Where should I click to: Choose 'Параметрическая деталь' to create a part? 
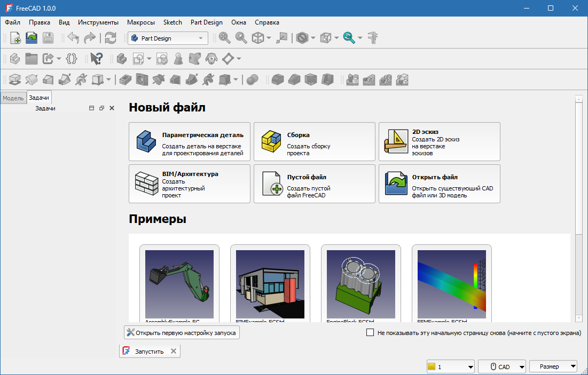tap(189, 141)
